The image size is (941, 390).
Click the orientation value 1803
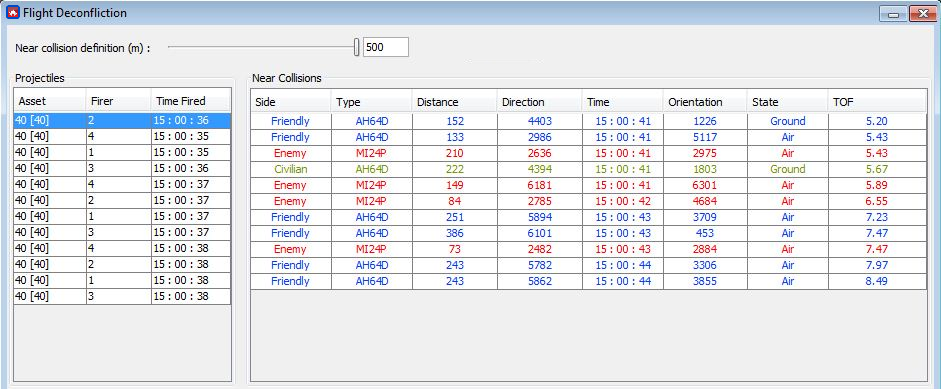(x=705, y=169)
